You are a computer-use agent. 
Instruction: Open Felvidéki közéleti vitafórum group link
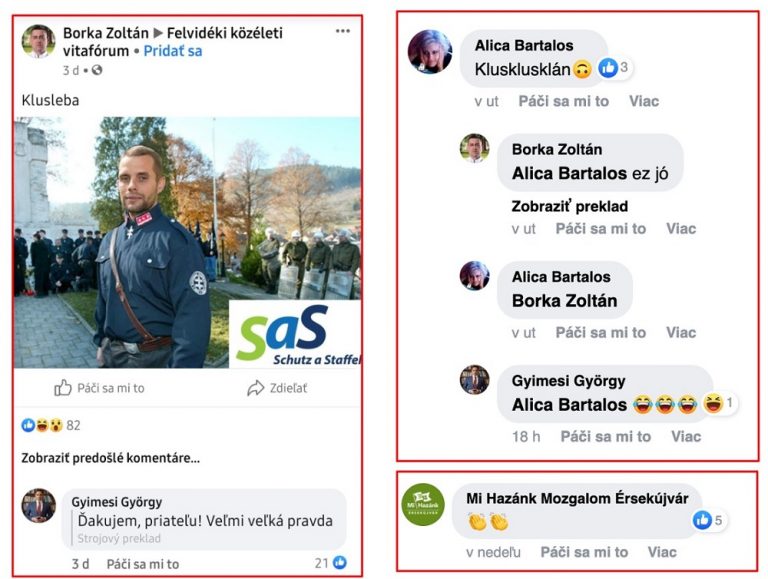[173, 42]
